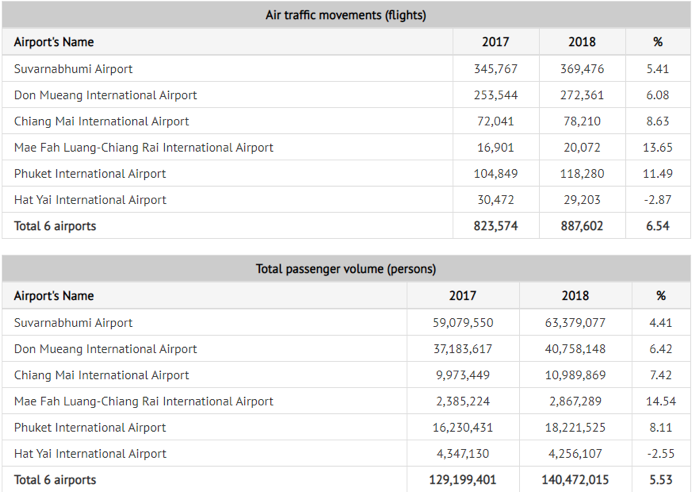Click the -2.87 percent value
Image resolution: width=692 pixels, height=492 pixels.
pyautogui.click(x=657, y=199)
